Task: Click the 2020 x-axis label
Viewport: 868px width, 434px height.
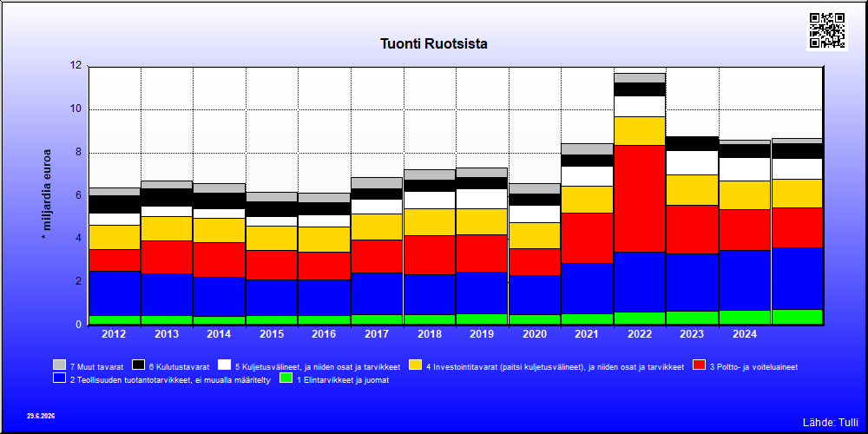Action: click(x=535, y=334)
